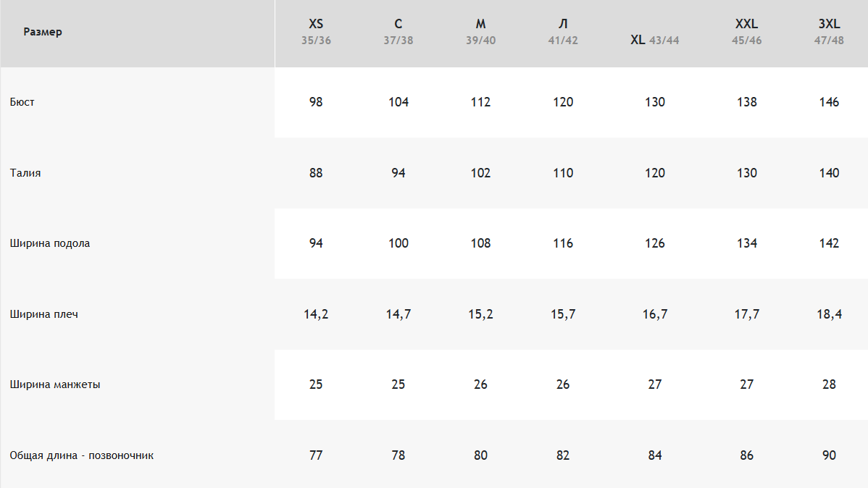The width and height of the screenshot is (868, 488).
Task: Select the Ширина манжеты row label
Action: [x=55, y=384]
